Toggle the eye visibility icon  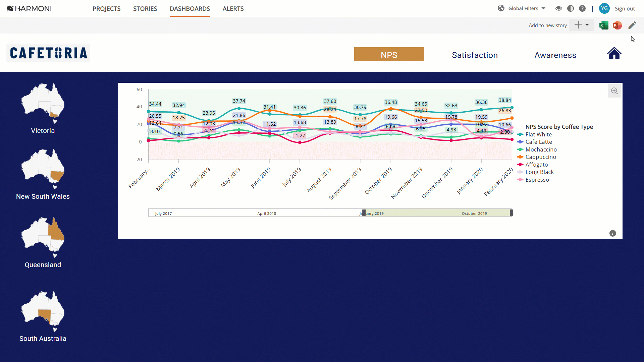pyautogui.click(x=558, y=8)
